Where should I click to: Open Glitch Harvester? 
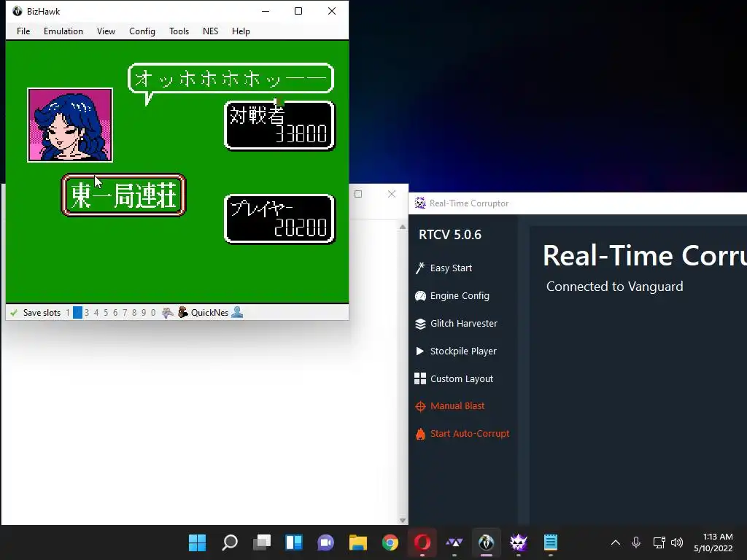click(463, 323)
